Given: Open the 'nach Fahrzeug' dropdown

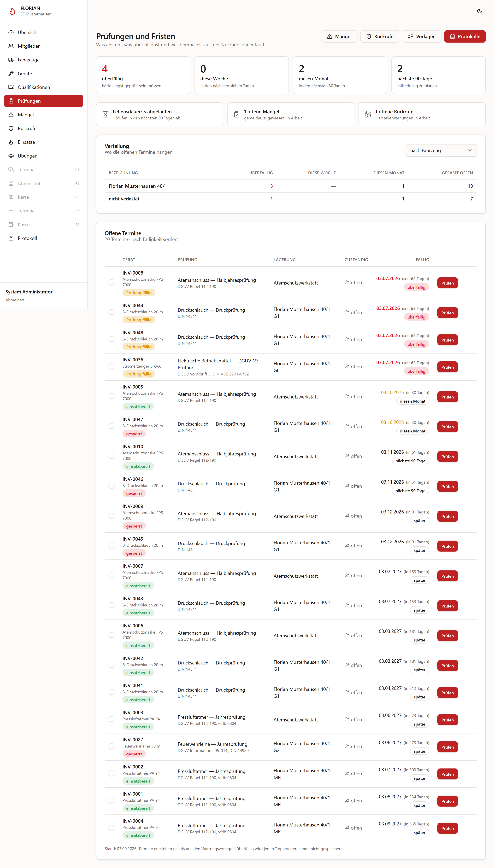Looking at the screenshot, I should pos(441,150).
